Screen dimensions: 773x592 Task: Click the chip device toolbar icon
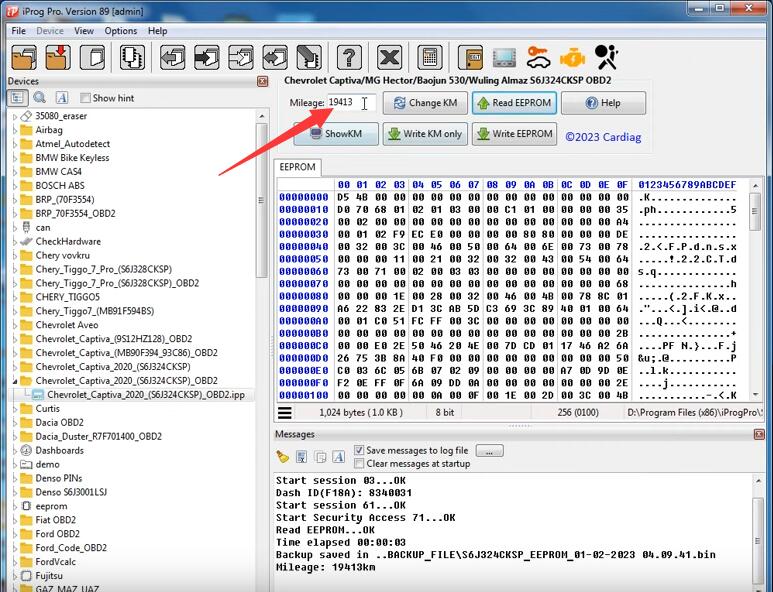pos(133,57)
